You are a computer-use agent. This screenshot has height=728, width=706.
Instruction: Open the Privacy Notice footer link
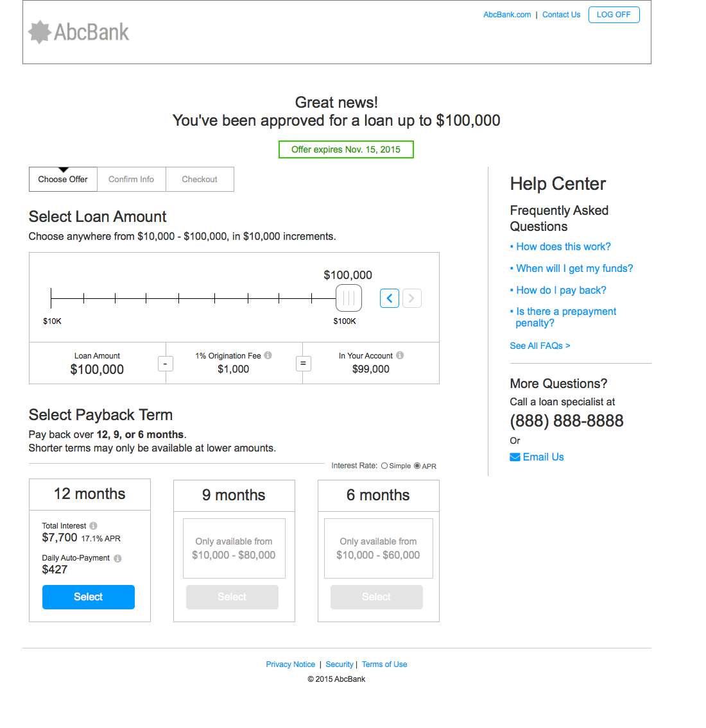290,665
